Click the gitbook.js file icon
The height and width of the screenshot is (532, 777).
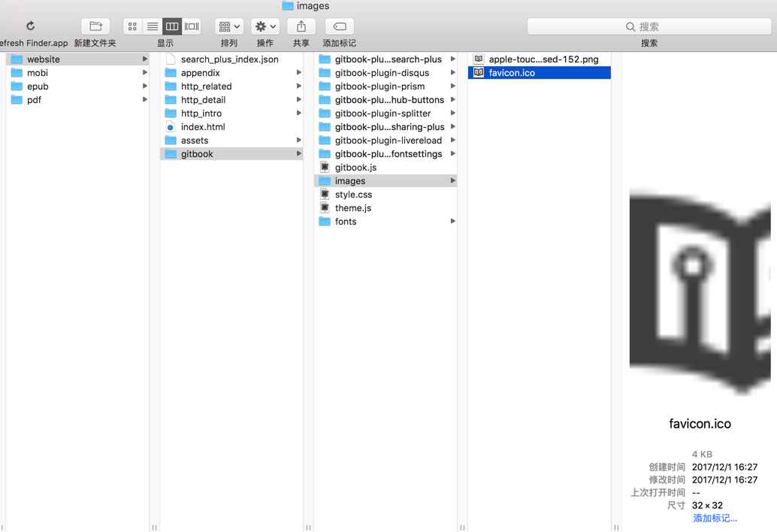325,168
